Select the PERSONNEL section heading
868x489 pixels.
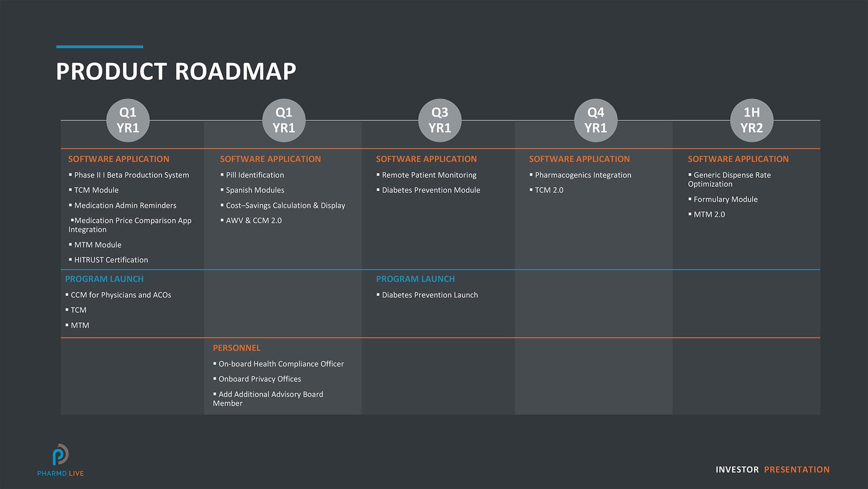pyautogui.click(x=237, y=348)
